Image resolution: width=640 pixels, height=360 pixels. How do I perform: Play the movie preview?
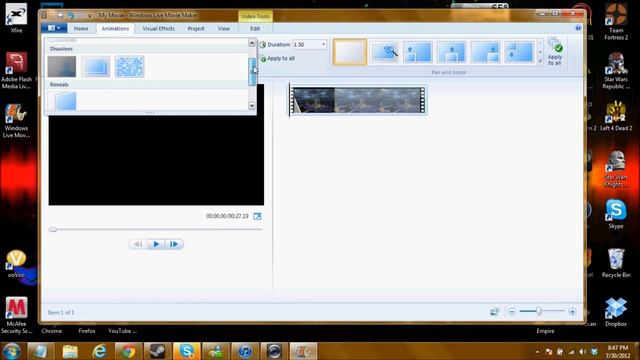pyautogui.click(x=156, y=244)
